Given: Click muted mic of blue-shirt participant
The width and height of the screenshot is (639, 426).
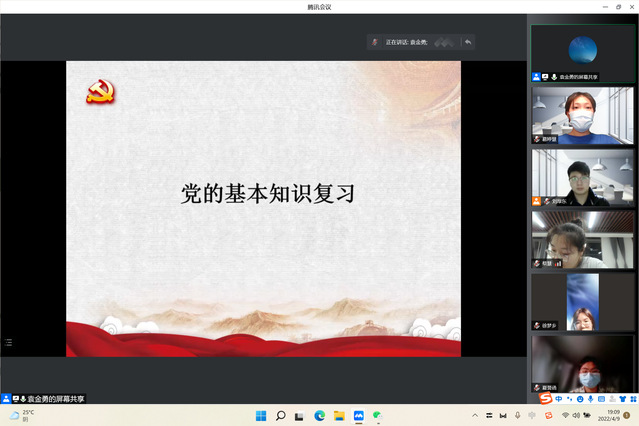Looking at the screenshot, I should tap(537, 139).
